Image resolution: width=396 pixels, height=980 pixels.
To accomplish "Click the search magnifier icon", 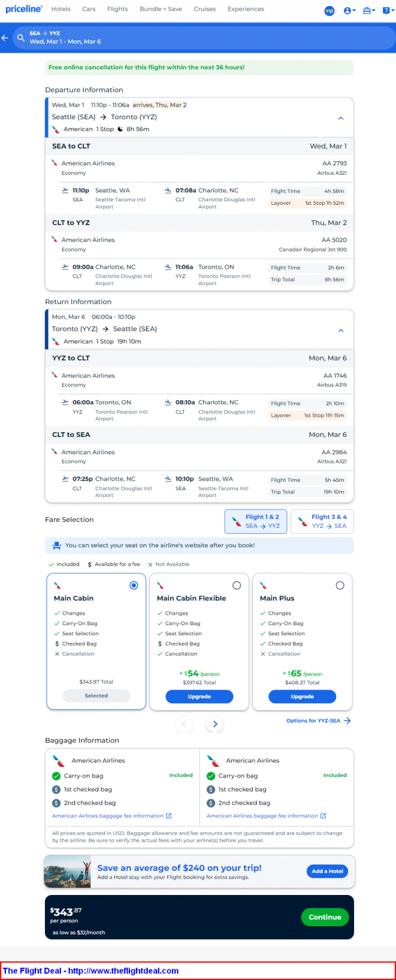I will pos(21,38).
